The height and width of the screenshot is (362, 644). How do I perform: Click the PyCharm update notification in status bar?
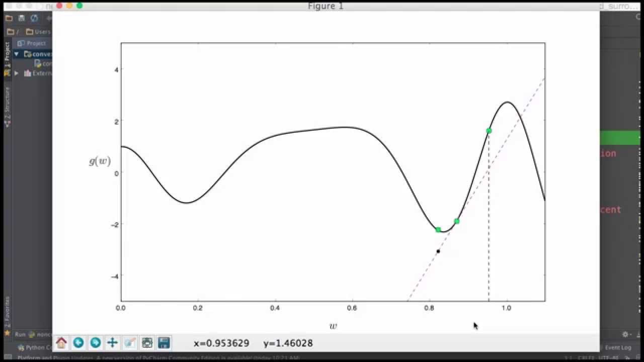pyautogui.click(x=158, y=358)
